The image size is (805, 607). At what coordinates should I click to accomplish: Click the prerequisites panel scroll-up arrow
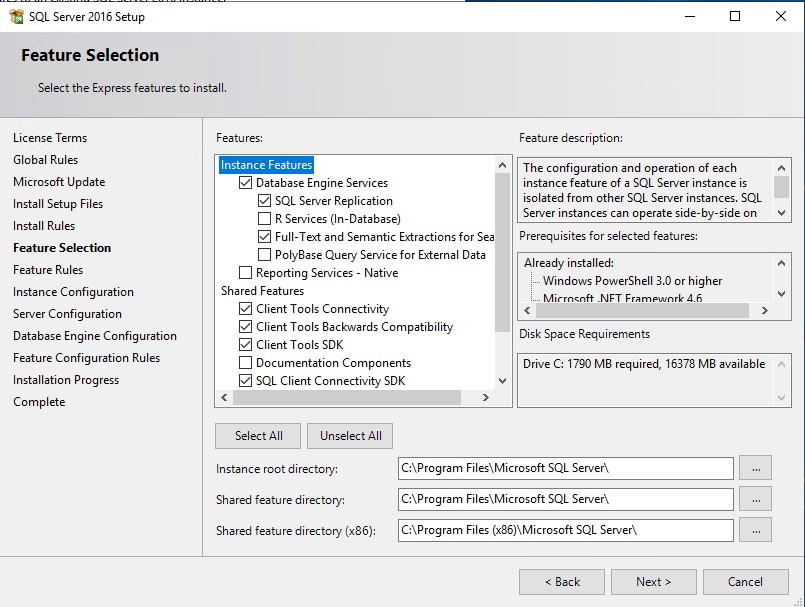pos(781,263)
